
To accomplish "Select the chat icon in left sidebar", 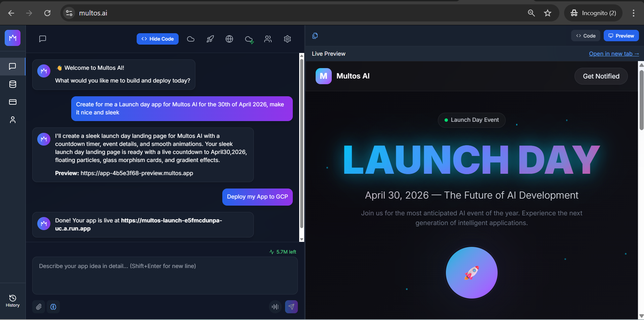I will click(12, 66).
